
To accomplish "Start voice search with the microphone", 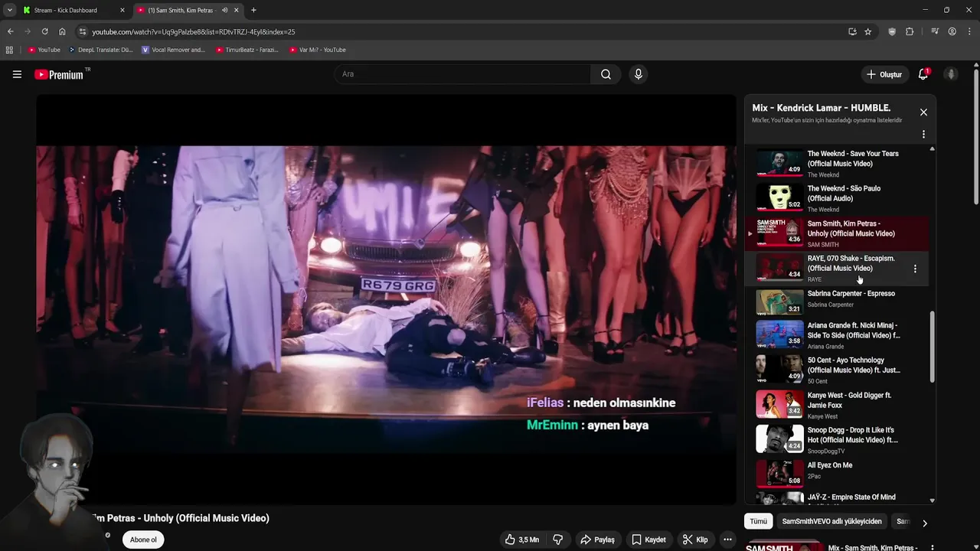I will [x=639, y=74].
